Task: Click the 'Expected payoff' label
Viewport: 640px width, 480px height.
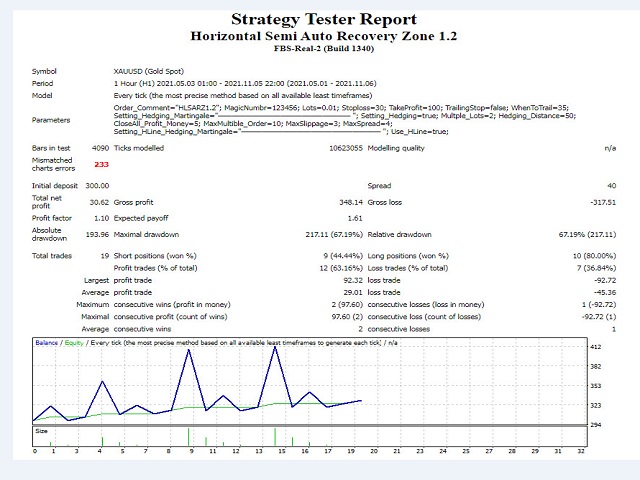Action: (x=141, y=218)
